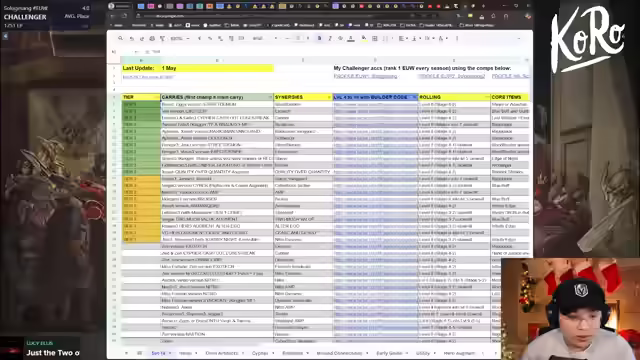Viewport: 640px width, 360px height.
Task: Open the TIER column filter arrow
Action: click(x=157, y=97)
